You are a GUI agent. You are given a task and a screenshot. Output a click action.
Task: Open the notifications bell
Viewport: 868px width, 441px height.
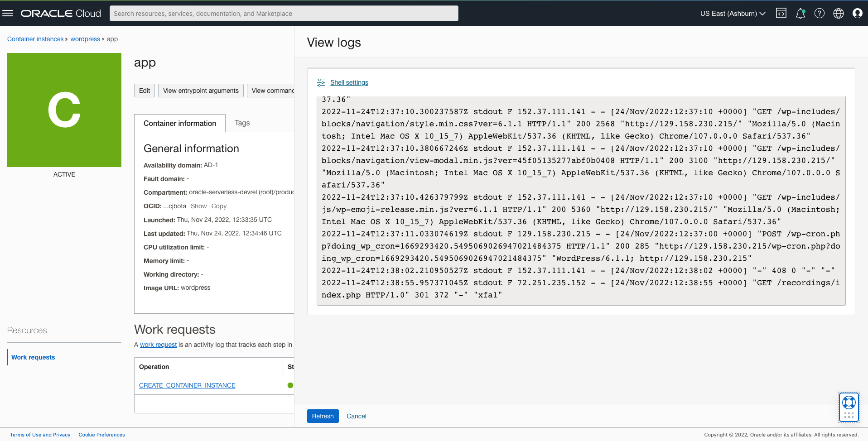point(800,13)
